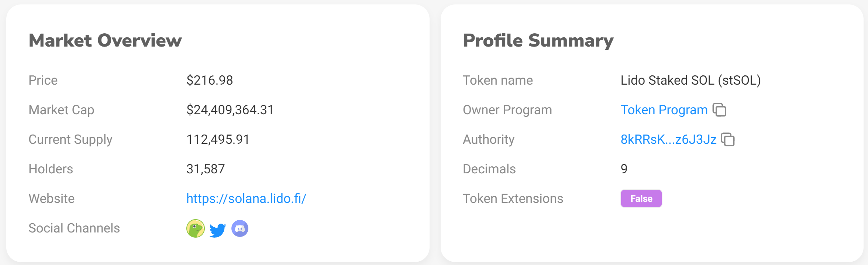The image size is (868, 265).
Task: Click the Owner Program label
Action: [x=507, y=110]
